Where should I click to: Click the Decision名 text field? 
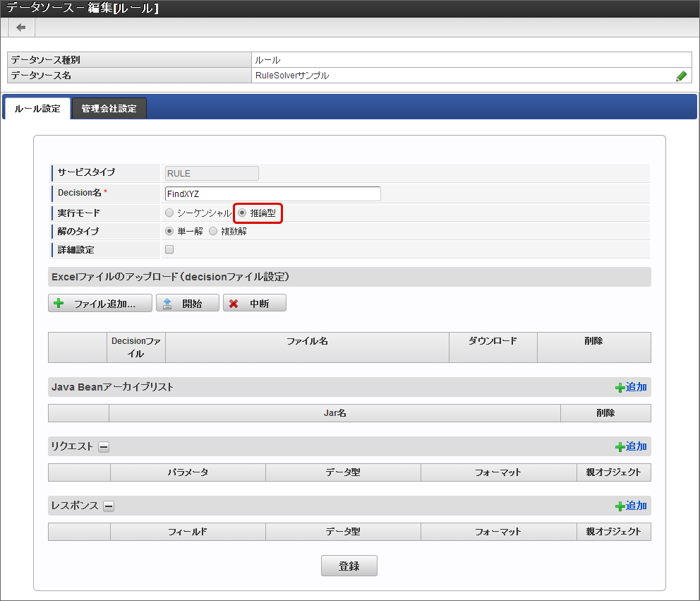tap(272, 194)
